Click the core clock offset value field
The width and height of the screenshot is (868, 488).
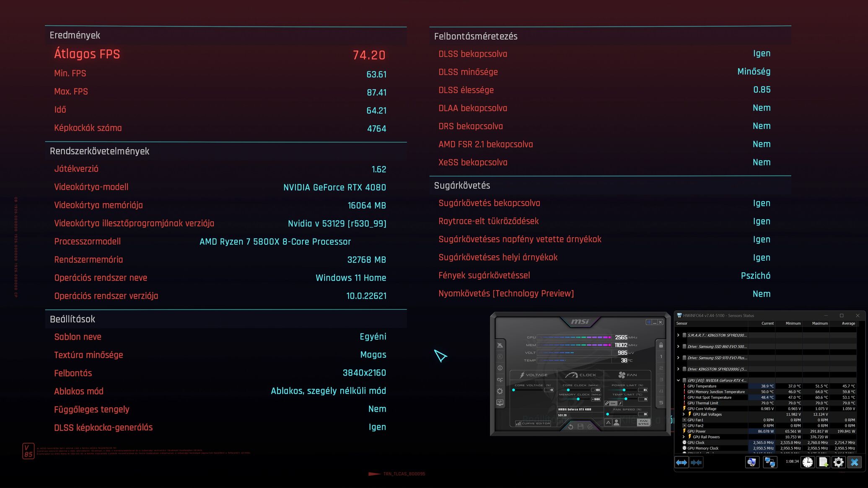click(x=596, y=390)
